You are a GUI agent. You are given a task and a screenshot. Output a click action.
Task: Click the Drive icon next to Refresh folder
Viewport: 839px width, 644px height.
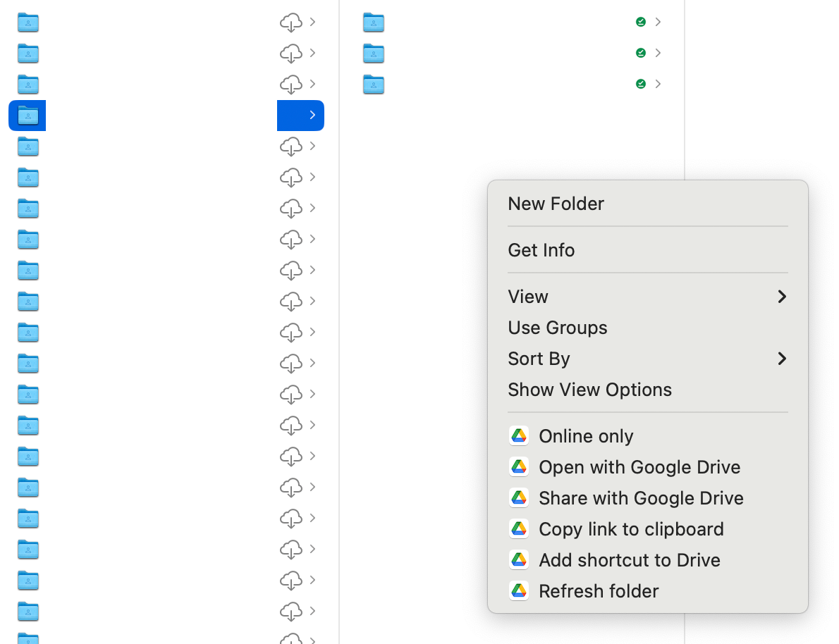coord(519,591)
